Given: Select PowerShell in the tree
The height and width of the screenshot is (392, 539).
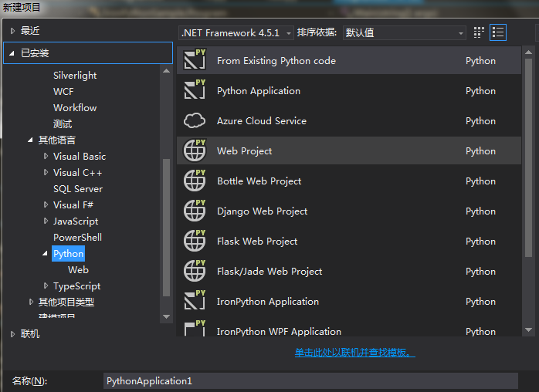Looking at the screenshot, I should 78,238.
